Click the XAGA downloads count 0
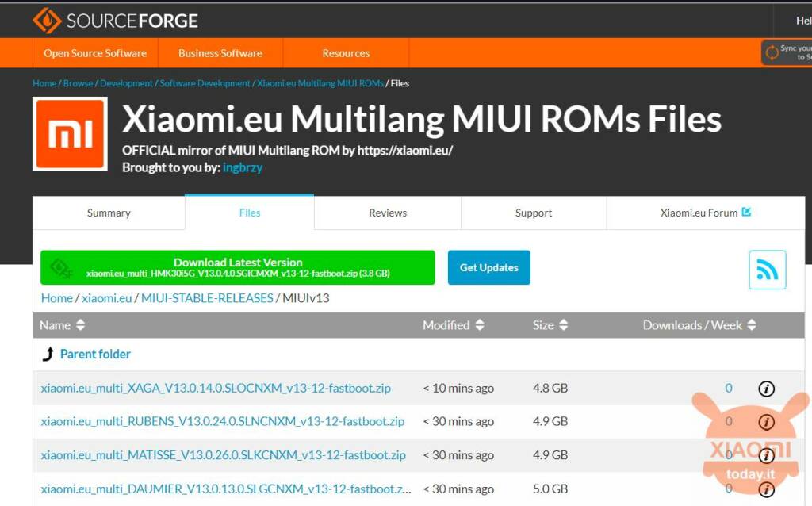The height and width of the screenshot is (506, 812). tap(729, 389)
